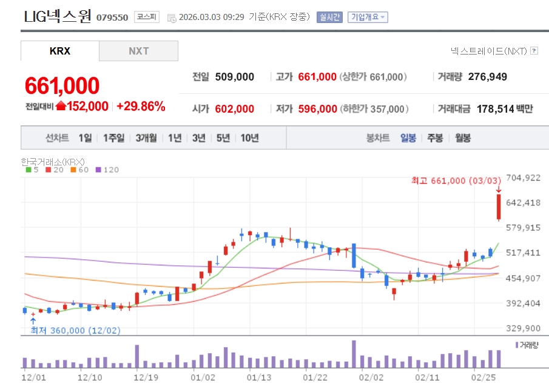Click the green 5-day moving average legend
The image size is (549, 392).
32,170
